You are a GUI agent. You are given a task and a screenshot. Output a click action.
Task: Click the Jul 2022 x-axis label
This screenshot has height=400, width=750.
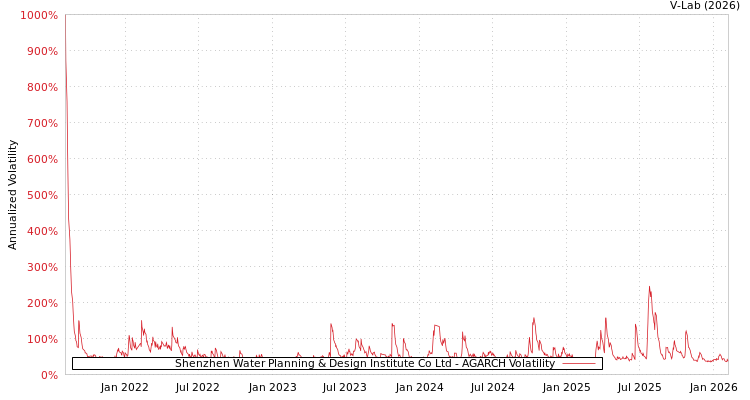point(198,387)
